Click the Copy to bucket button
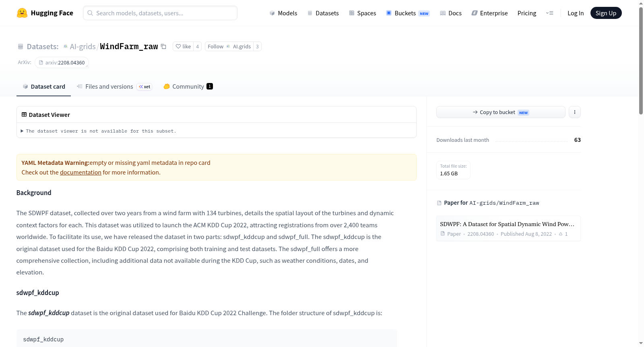Image resolution: width=644 pixels, height=347 pixels. click(x=501, y=112)
